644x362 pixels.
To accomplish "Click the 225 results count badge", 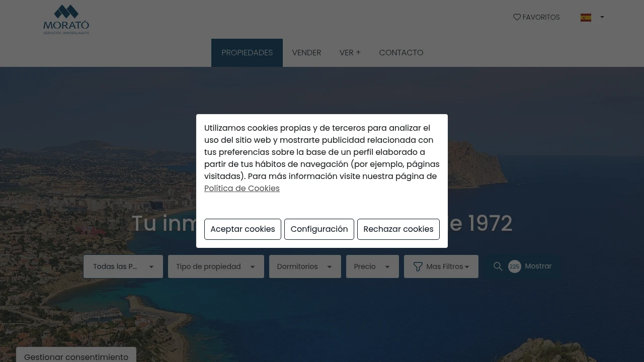I will click(x=514, y=266).
